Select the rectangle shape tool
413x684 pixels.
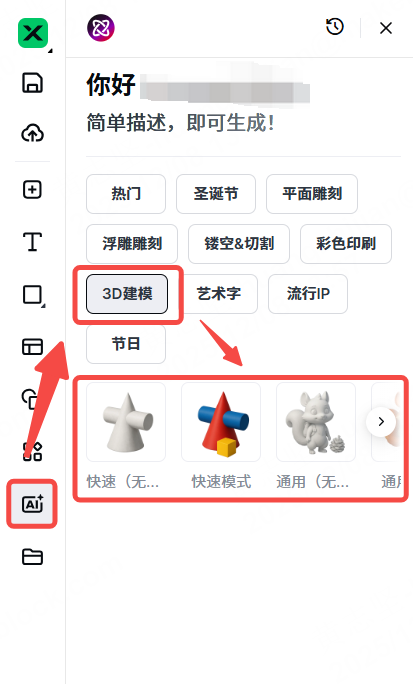pyautogui.click(x=33, y=295)
